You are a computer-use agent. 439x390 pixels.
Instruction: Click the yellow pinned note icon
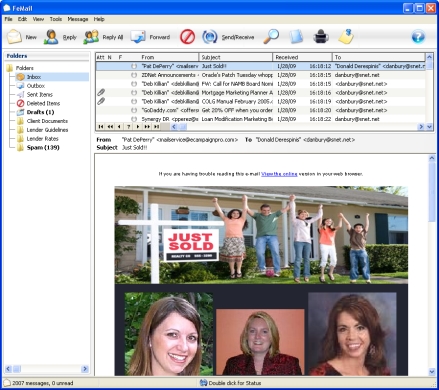(346, 36)
